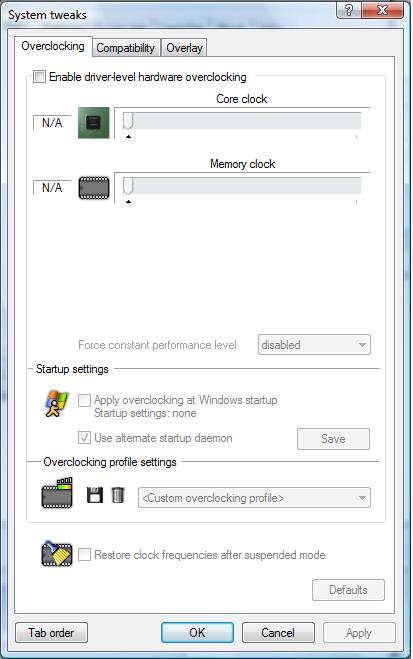Click the OK button

[x=197, y=633]
